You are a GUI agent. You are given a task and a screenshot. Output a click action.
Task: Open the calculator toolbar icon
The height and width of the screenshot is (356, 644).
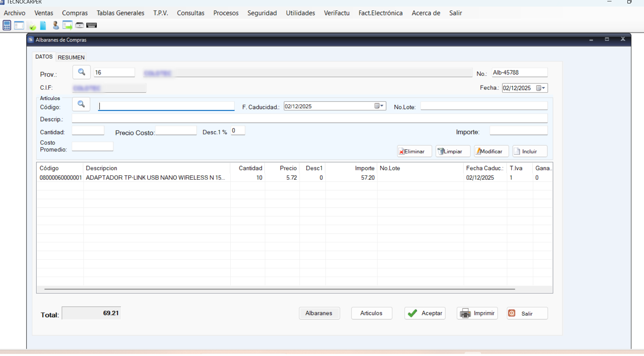point(7,25)
